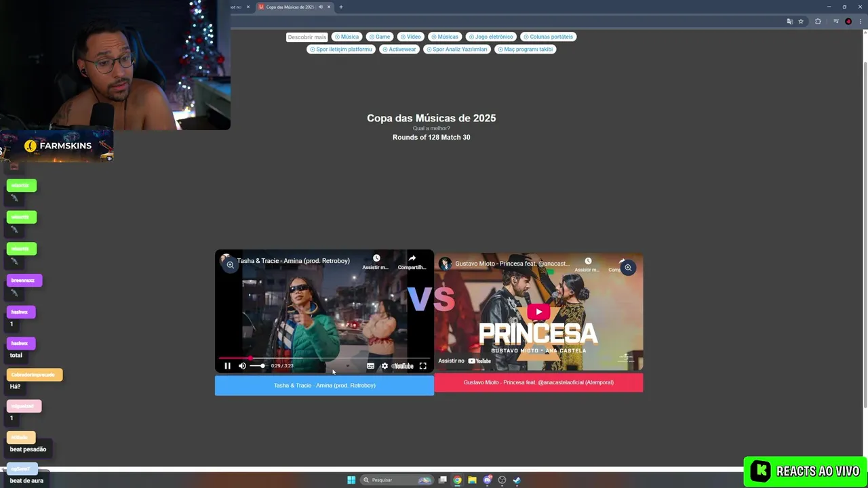Click Share arrow on Amina video
The width and height of the screenshot is (868, 488).
412,258
